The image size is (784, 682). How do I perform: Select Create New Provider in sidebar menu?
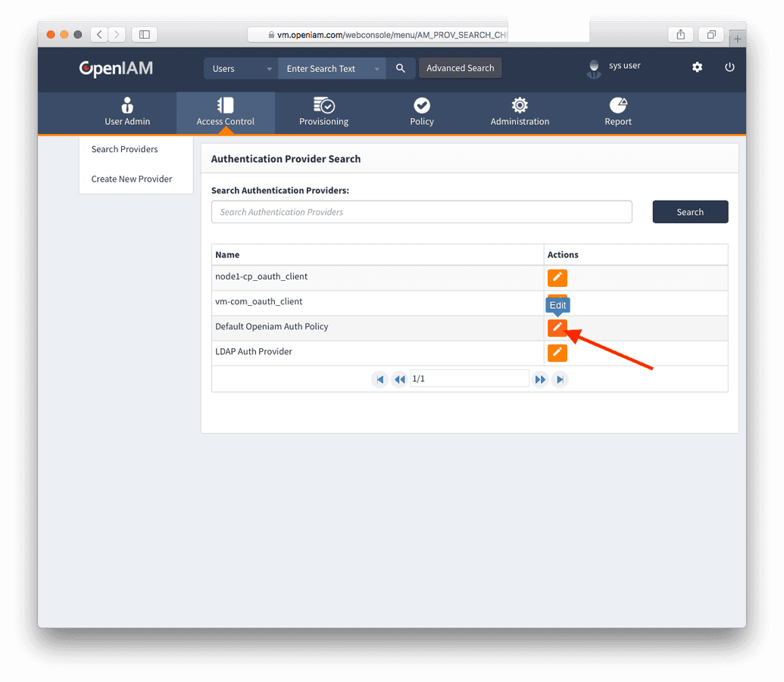pyautogui.click(x=131, y=179)
